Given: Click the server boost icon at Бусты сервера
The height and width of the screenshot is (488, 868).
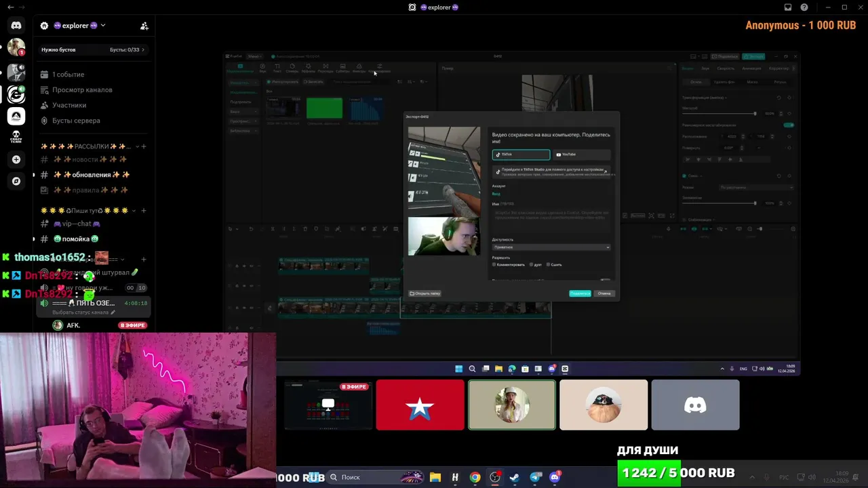Looking at the screenshot, I should (44, 121).
